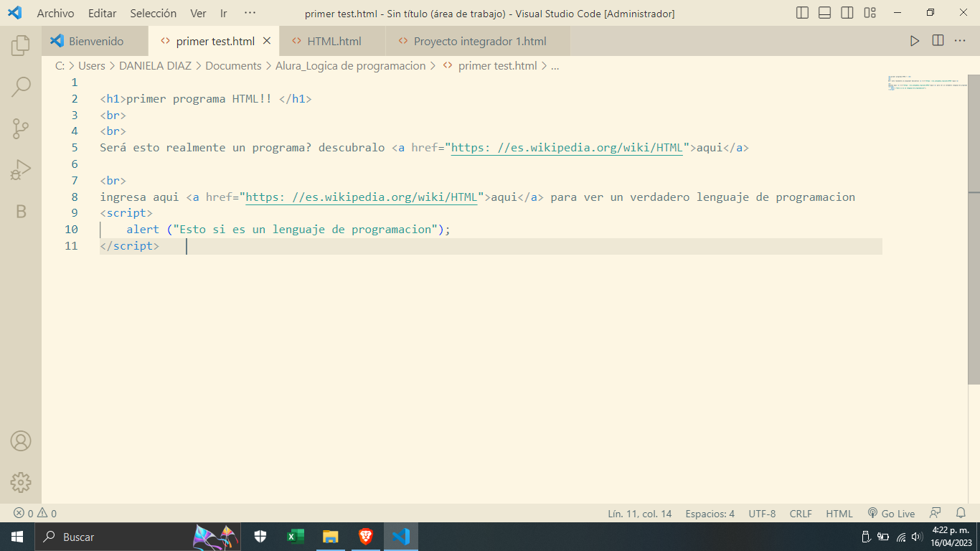Screen dimensions: 980x551
Task: Open the Accounts menu icon
Action: pyautogui.click(x=21, y=441)
